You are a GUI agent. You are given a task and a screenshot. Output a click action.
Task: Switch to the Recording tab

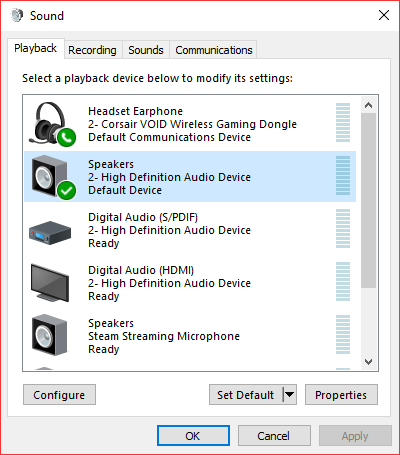pyautogui.click(x=92, y=50)
